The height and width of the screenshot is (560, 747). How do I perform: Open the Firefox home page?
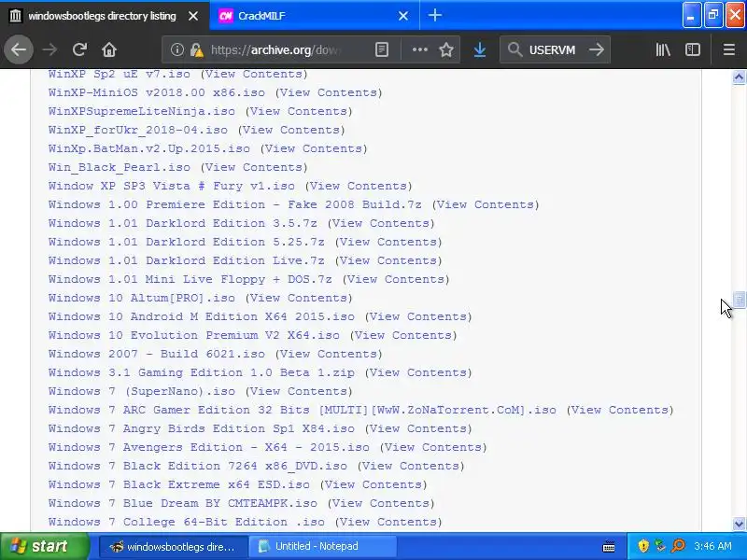pos(109,49)
